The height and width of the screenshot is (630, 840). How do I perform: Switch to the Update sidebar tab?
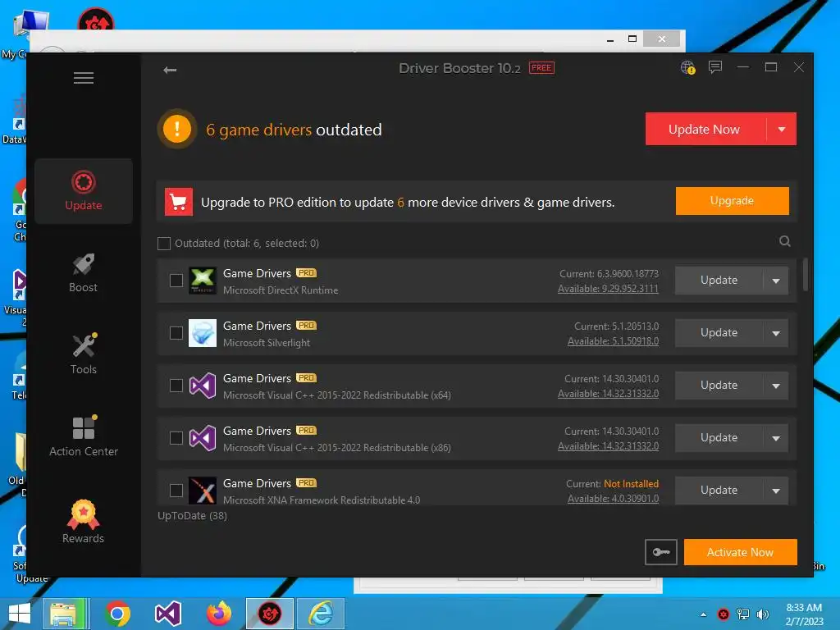84,190
